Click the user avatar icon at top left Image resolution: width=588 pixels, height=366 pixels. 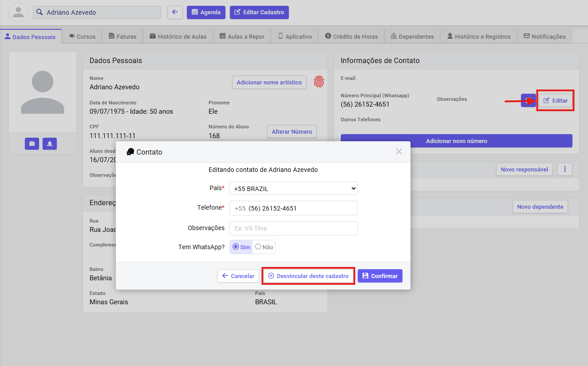point(18,12)
